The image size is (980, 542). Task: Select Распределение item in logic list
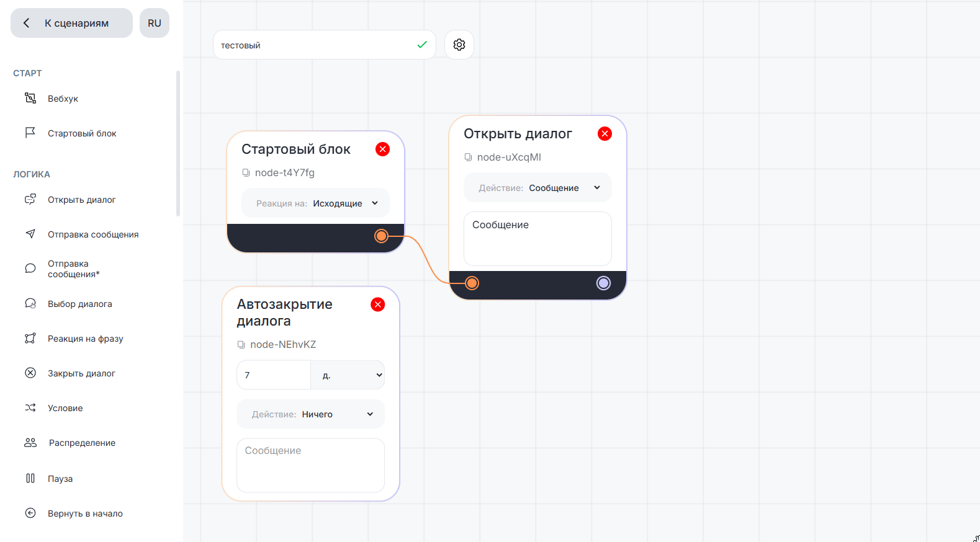[82, 443]
